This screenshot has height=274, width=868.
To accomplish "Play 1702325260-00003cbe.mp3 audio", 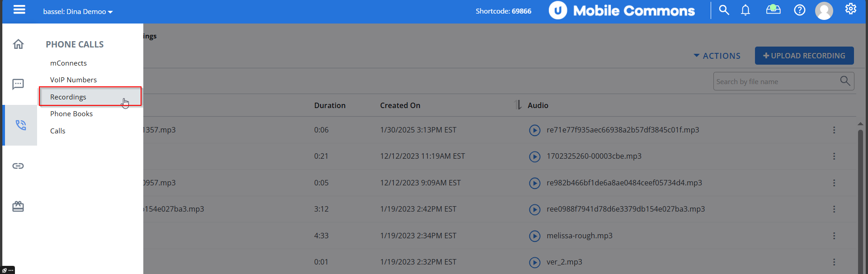I will [534, 156].
